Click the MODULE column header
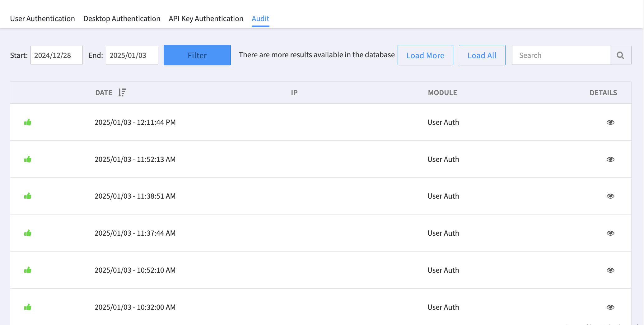Image resolution: width=644 pixels, height=325 pixels. tap(442, 93)
